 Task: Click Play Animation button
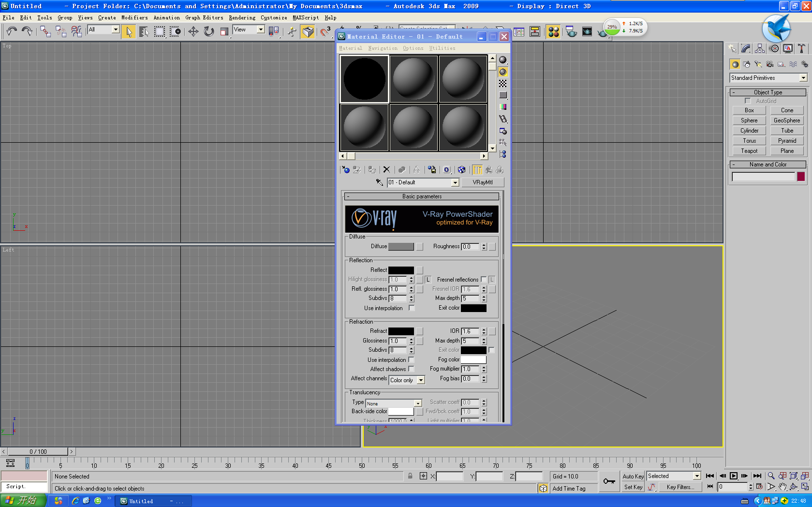(734, 476)
